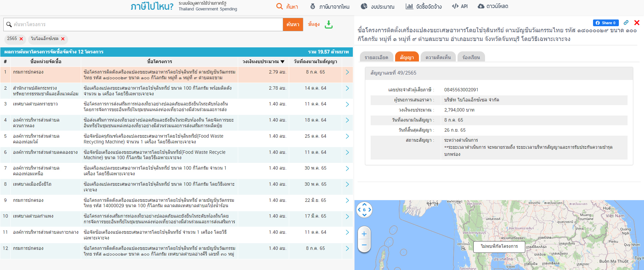Open the ร้องเรียน tab
644x270 pixels.
tap(471, 57)
